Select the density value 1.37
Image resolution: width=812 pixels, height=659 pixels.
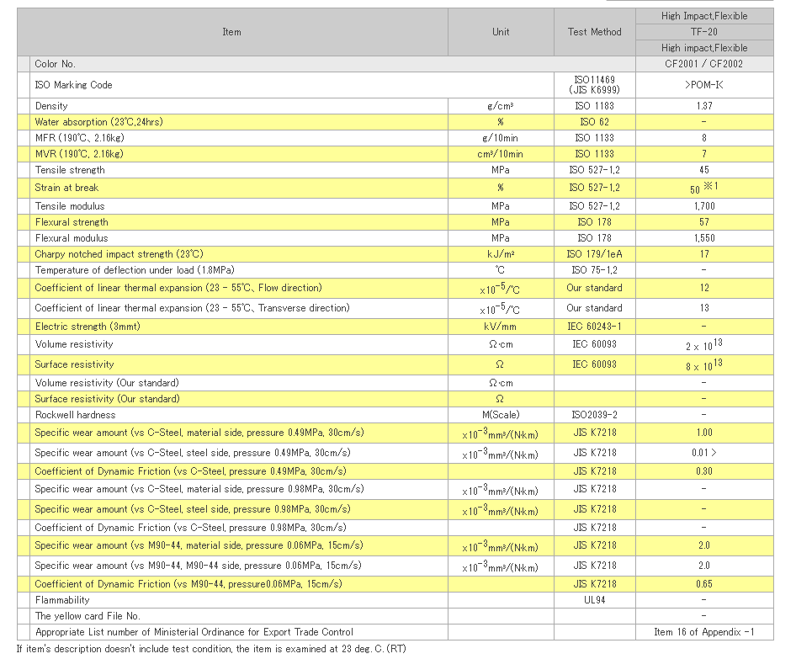(704, 106)
